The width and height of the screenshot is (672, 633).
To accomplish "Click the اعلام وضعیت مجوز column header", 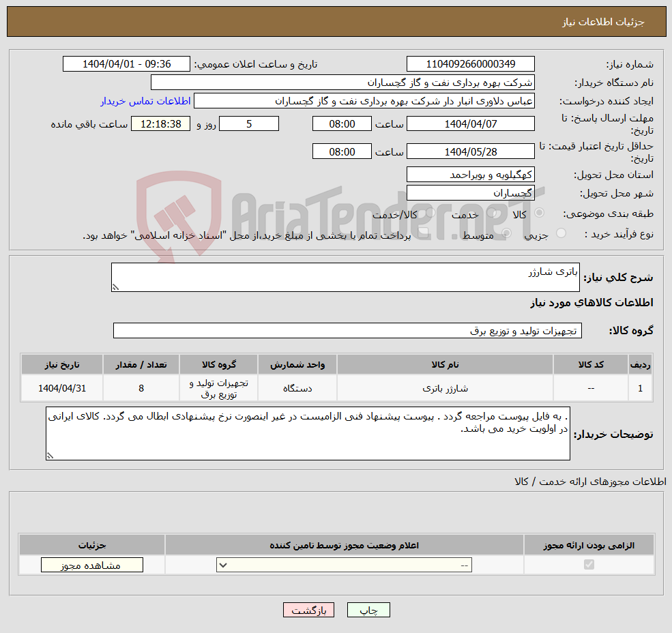I will coord(344,545).
